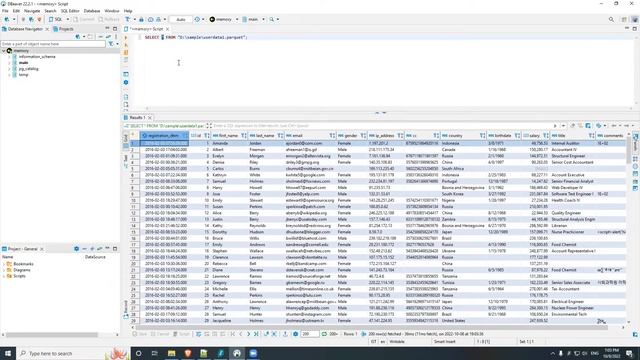Open the Navigate menu

pos(32,11)
